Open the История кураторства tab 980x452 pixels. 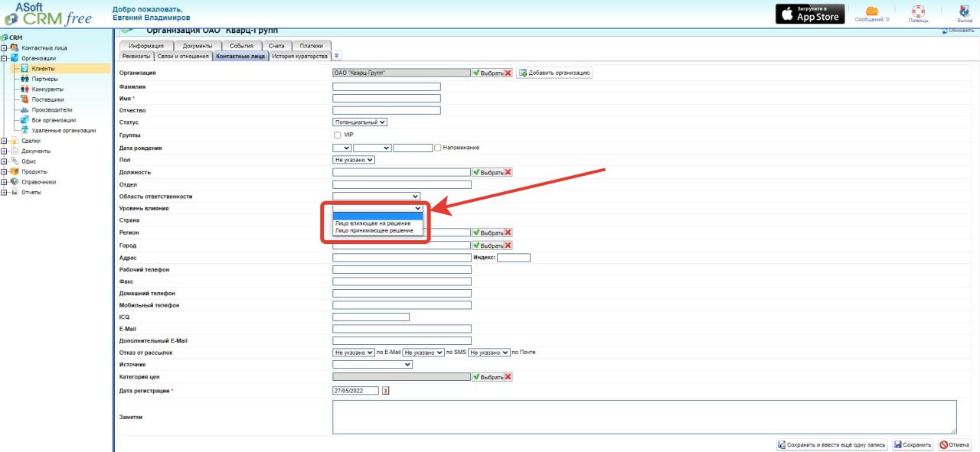(299, 56)
